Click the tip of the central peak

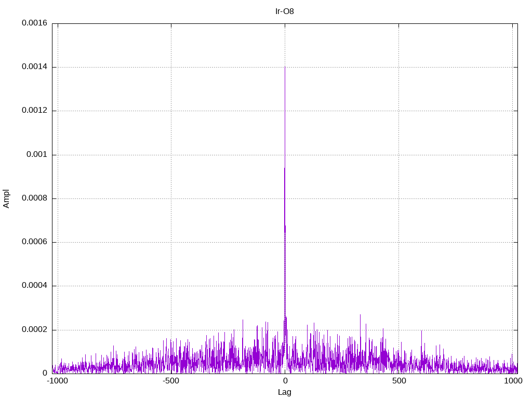(x=285, y=66)
